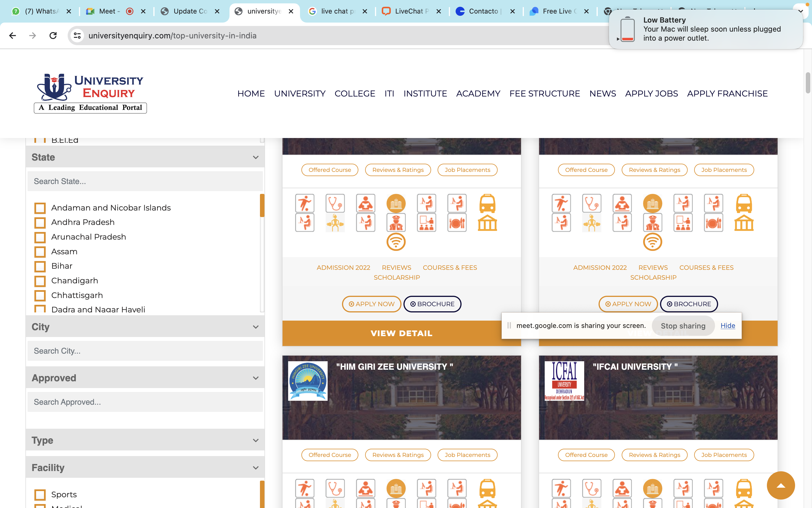This screenshot has width=812, height=508.
Task: Open Reviews & Ratings in IFCAI card
Action: pos(654,455)
